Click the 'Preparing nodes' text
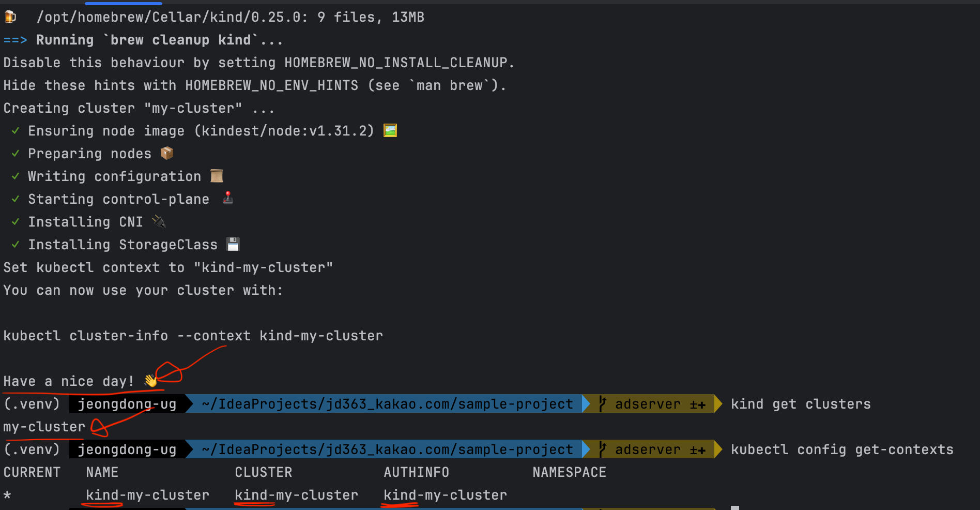The width and height of the screenshot is (980, 510). pos(90,154)
